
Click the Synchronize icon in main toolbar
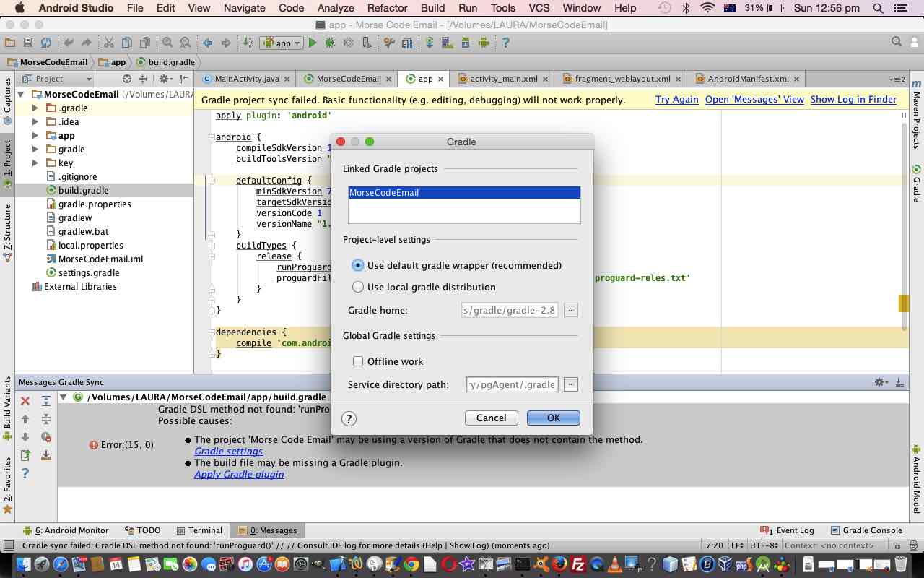45,43
